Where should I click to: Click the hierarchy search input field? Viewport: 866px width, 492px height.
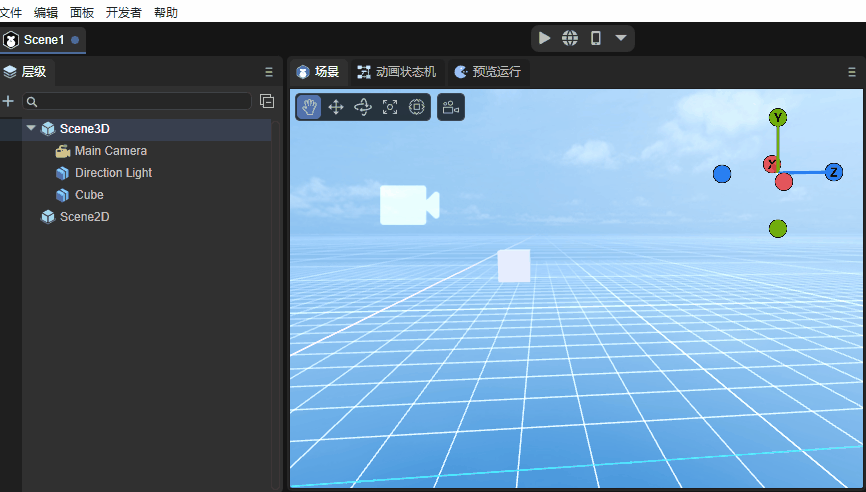tap(140, 101)
